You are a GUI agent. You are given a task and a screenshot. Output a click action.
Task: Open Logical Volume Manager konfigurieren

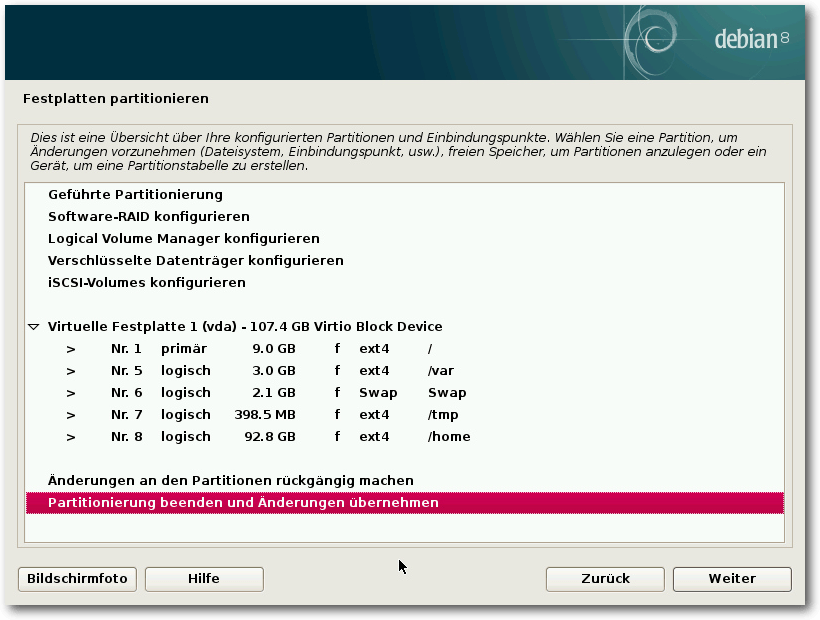point(405,238)
